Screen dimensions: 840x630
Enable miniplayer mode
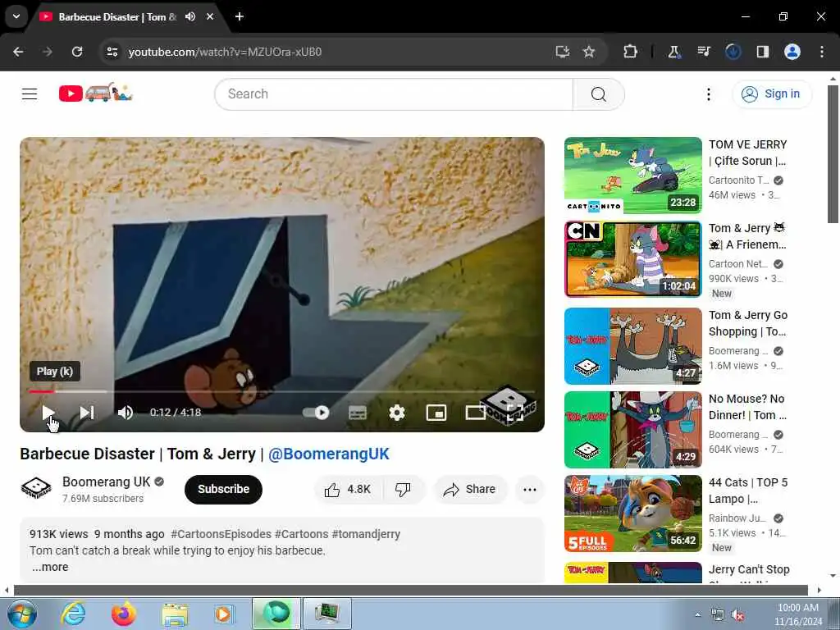tap(436, 413)
